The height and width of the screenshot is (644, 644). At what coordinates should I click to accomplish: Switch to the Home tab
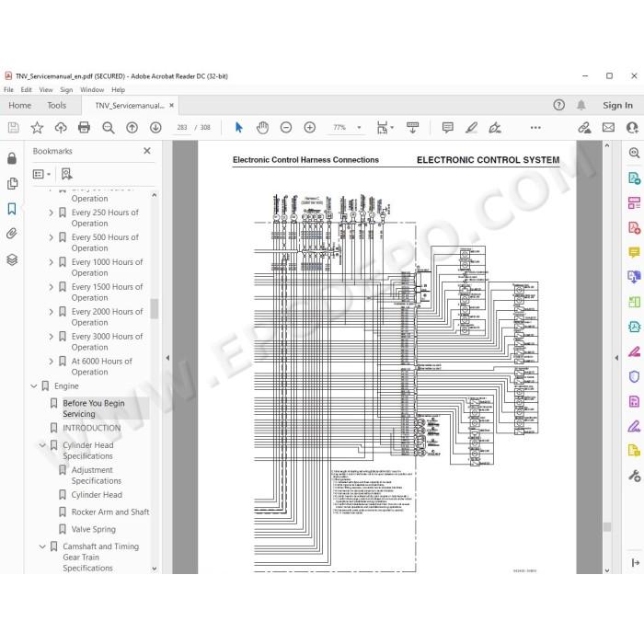click(19, 106)
